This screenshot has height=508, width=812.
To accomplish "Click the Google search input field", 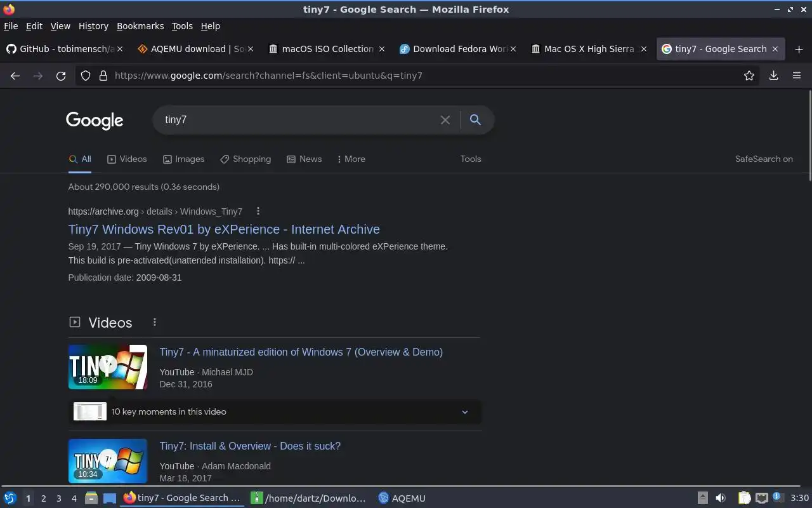I will [298, 120].
